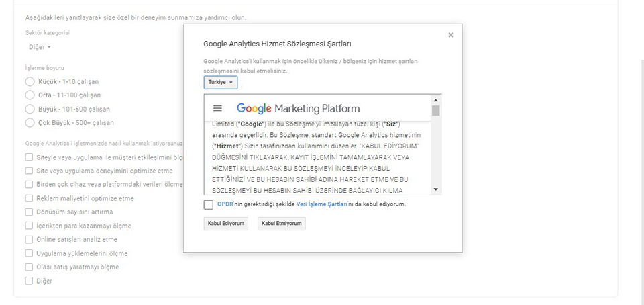Check Site veya uygulama deneyimini optimize etme
The width and height of the screenshot is (644, 305).
click(29, 171)
